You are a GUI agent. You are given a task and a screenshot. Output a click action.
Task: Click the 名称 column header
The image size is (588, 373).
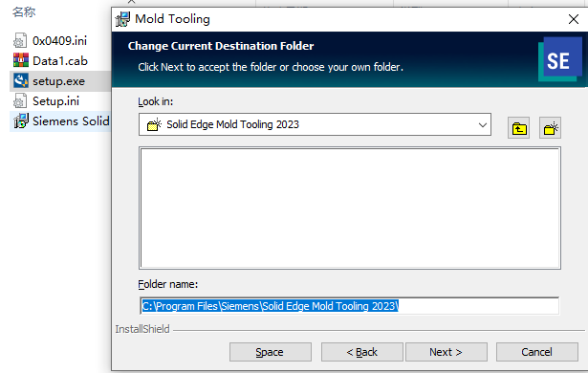(24, 12)
